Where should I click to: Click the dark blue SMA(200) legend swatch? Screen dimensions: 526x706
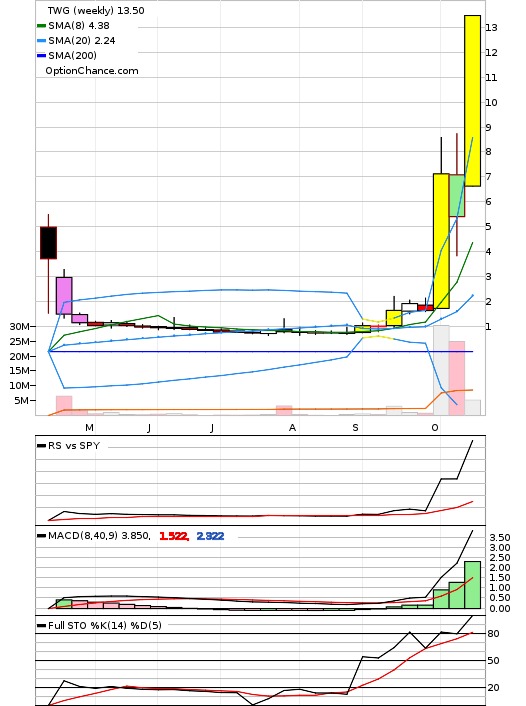41,55
